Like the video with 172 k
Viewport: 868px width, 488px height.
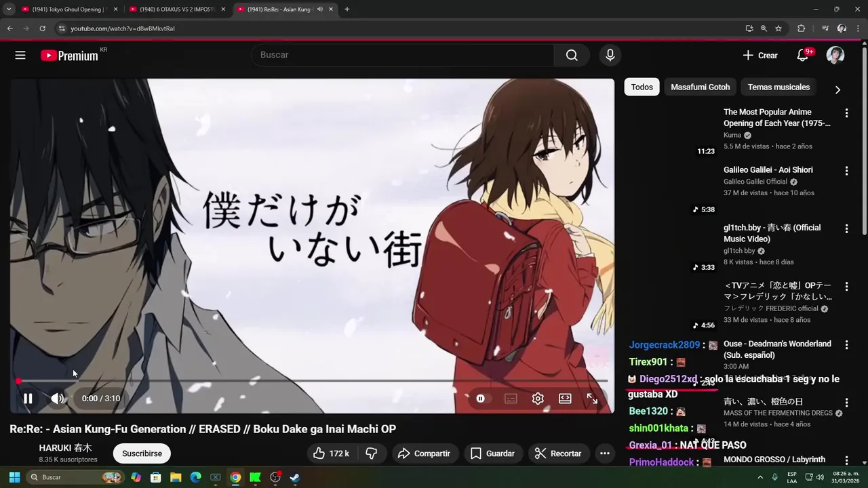(332, 453)
